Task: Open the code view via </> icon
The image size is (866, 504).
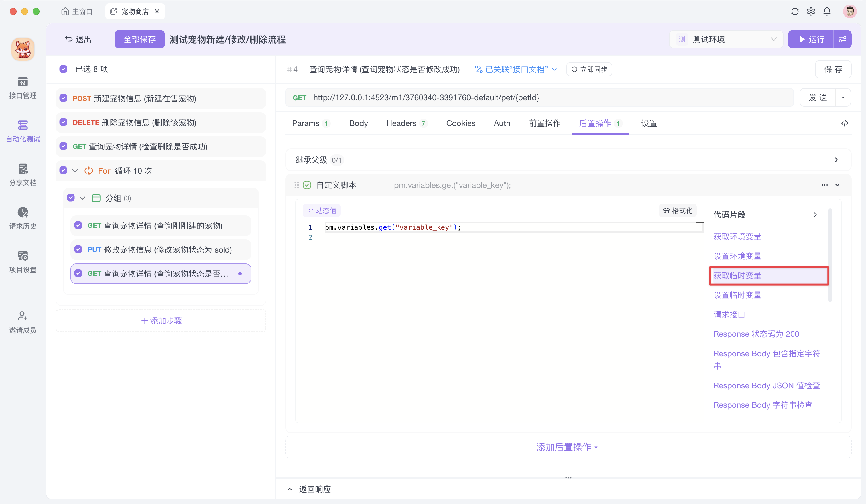Action: (x=845, y=123)
